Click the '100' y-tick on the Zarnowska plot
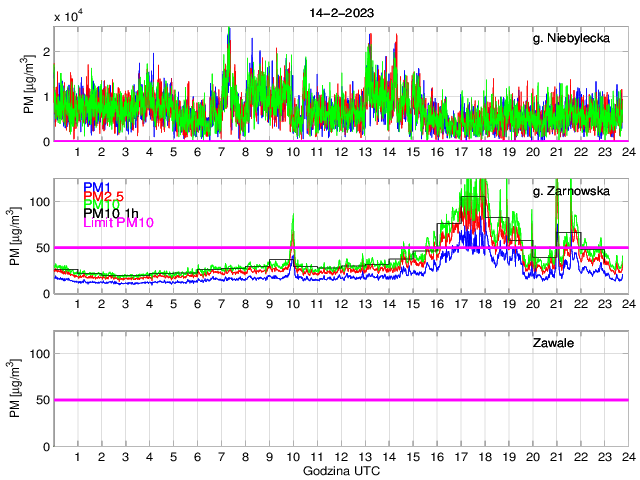The height and width of the screenshot is (480, 640). pyautogui.click(x=38, y=202)
